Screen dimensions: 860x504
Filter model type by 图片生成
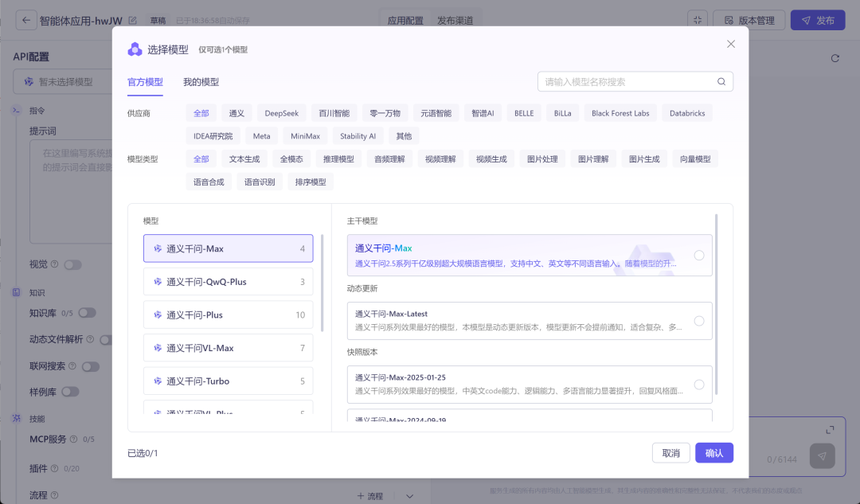[644, 159]
